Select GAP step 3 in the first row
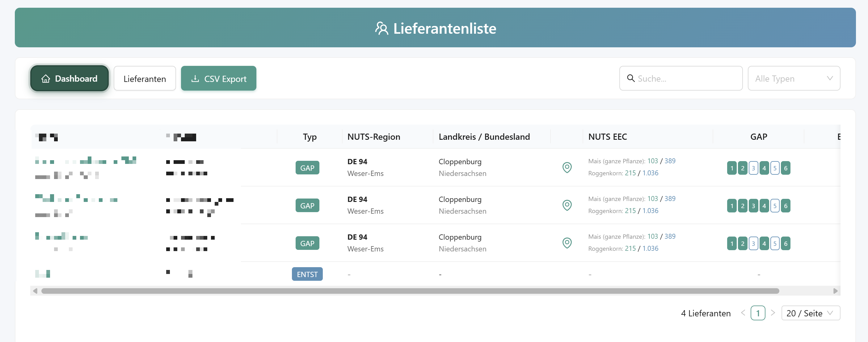The height and width of the screenshot is (342, 868). point(753,168)
